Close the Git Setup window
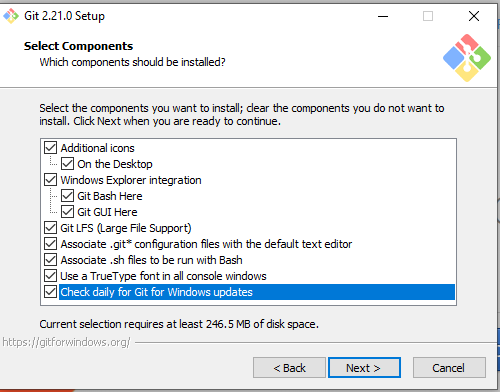This screenshot has width=500, height=392. [474, 16]
